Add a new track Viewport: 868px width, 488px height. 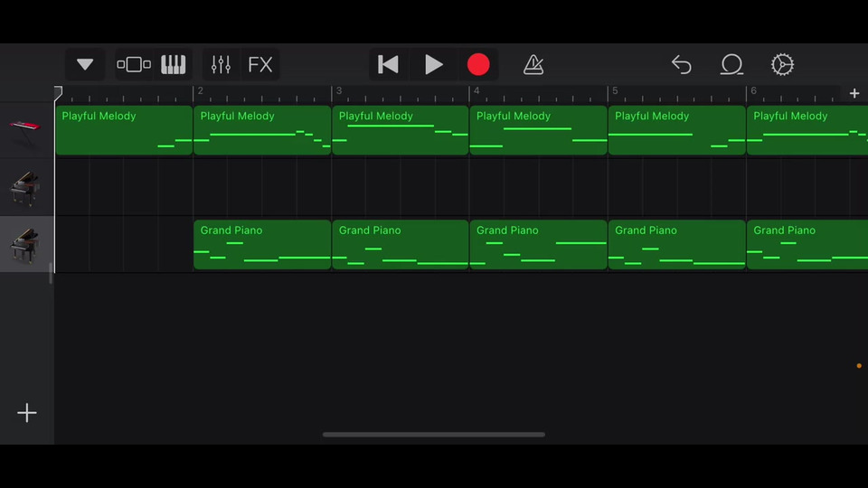[26, 413]
